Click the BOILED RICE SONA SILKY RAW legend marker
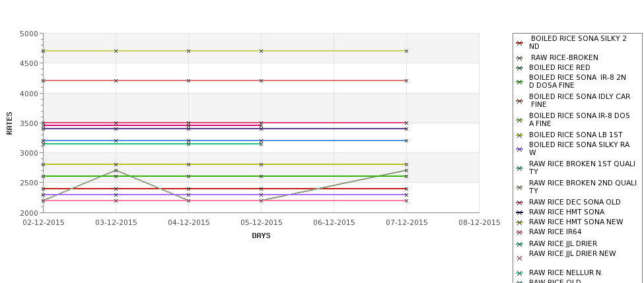 pyautogui.click(x=519, y=149)
